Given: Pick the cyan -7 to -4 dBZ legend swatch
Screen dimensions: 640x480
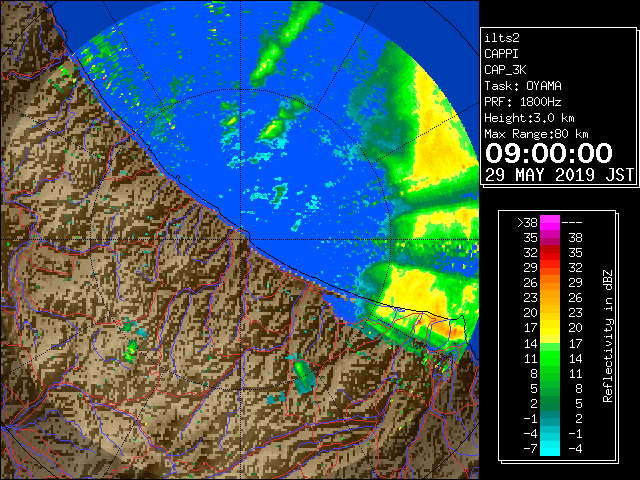Looking at the screenshot, I should 550,448.
